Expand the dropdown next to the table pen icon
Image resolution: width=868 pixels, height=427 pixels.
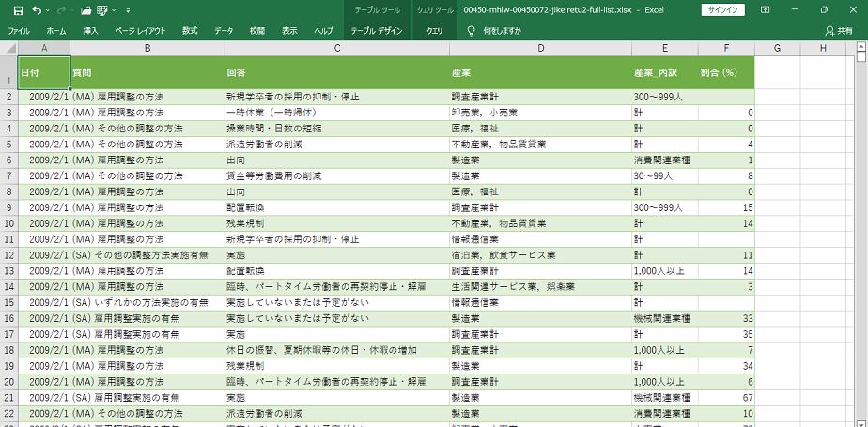[x=114, y=10]
